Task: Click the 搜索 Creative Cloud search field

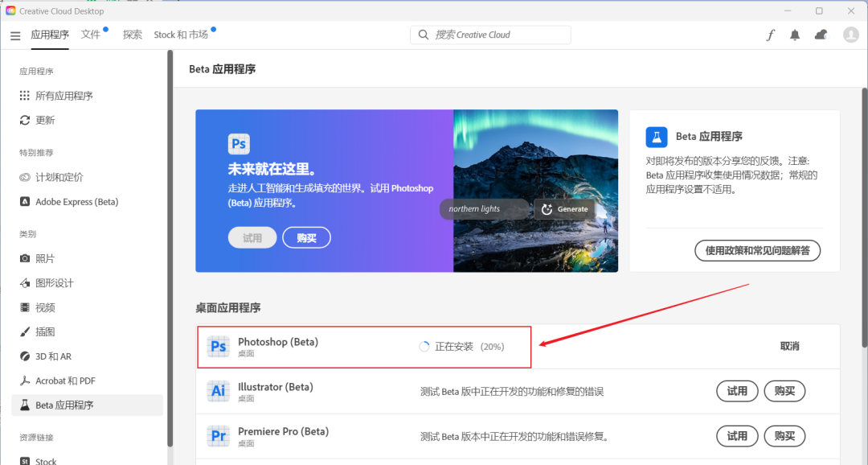Action: (x=490, y=35)
